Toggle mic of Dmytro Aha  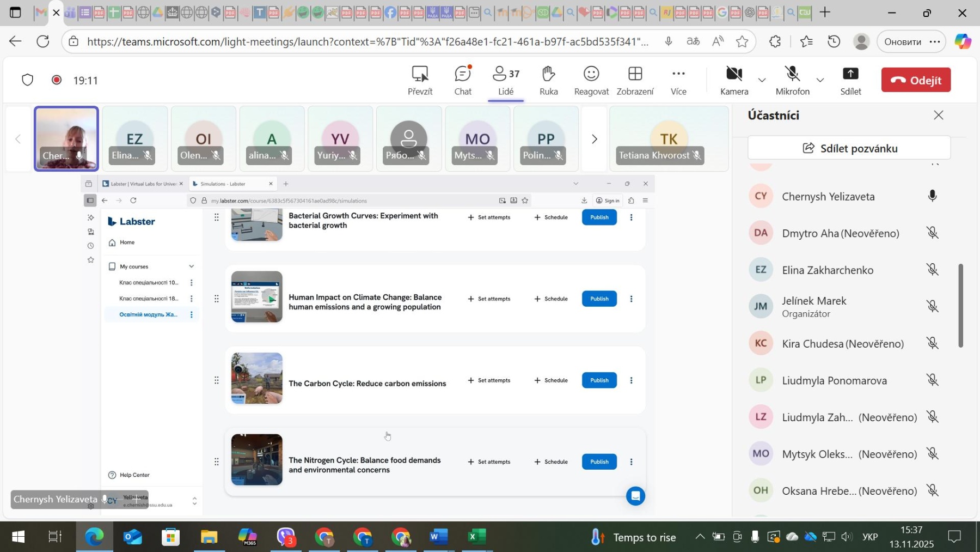[932, 233]
